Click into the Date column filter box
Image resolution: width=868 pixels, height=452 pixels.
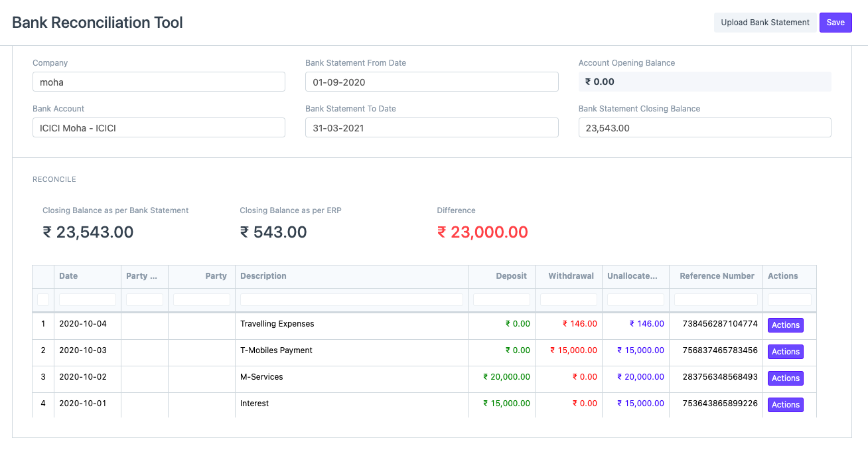coord(87,299)
